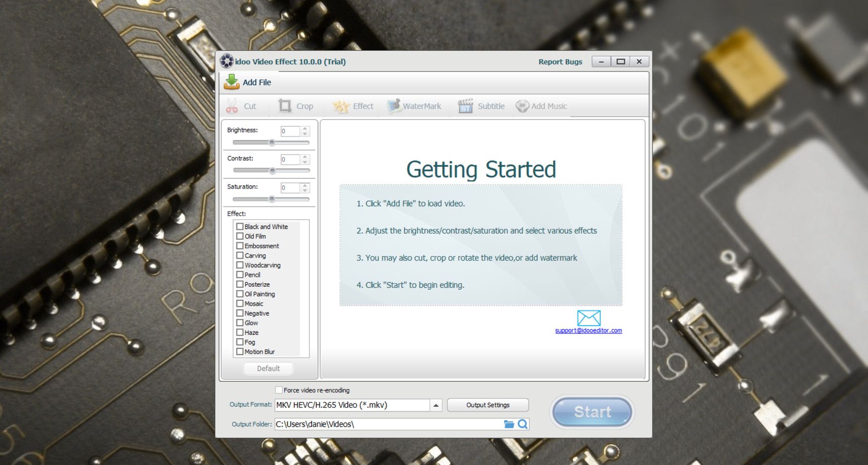The image size is (868, 465).
Task: Increase Brightness with the up arrow
Action: pos(305,129)
